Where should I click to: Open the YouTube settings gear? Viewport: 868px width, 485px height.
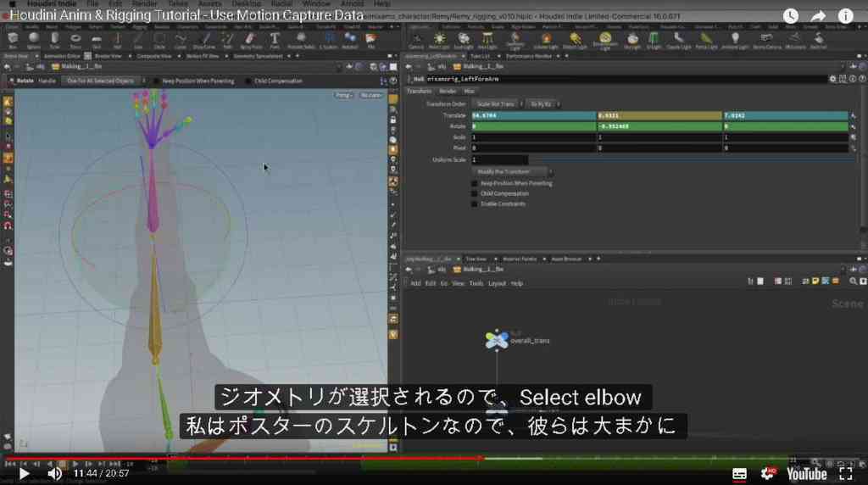point(768,473)
